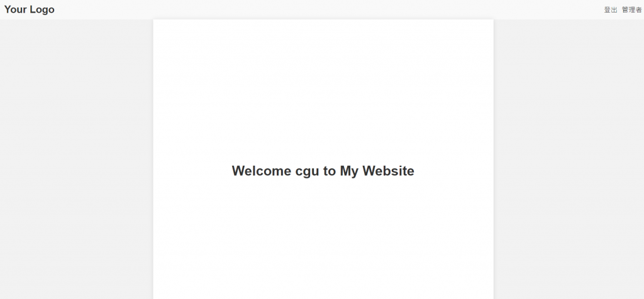The image size is (644, 299).
Task: Click the word "Welcome" in the heading
Action: pos(262,171)
